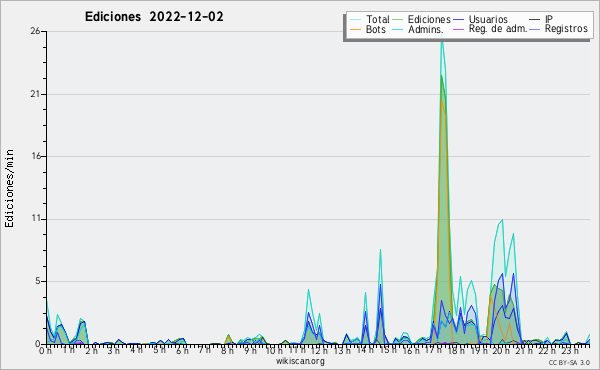The image size is (600, 370).
Task: Click the x-axis label 0 h
Action: point(46,351)
